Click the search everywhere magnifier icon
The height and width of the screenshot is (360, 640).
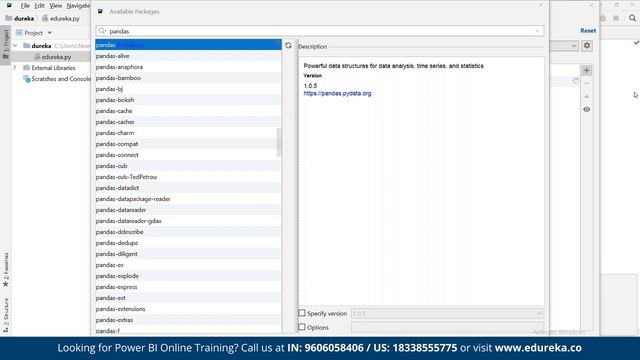tap(632, 18)
